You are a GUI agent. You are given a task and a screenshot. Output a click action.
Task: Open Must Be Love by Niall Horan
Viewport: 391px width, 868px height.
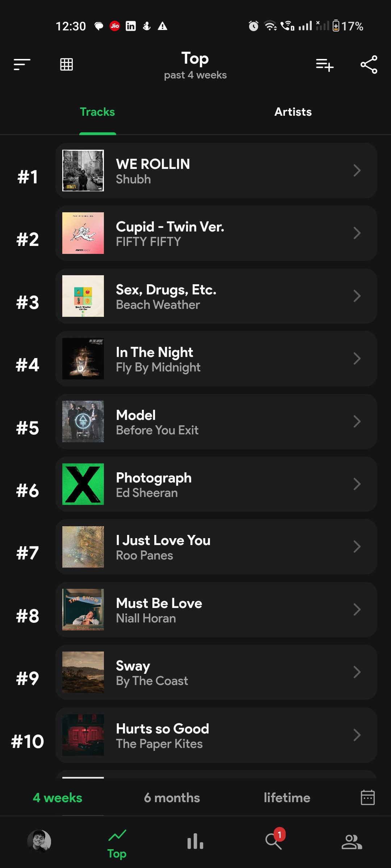click(216, 609)
